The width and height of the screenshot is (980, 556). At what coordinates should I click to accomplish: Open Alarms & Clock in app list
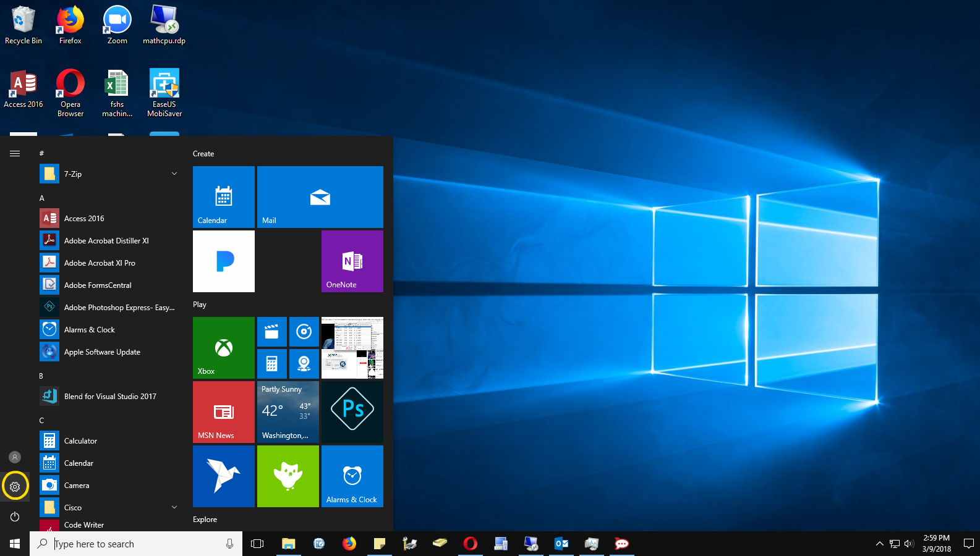[x=110, y=330]
